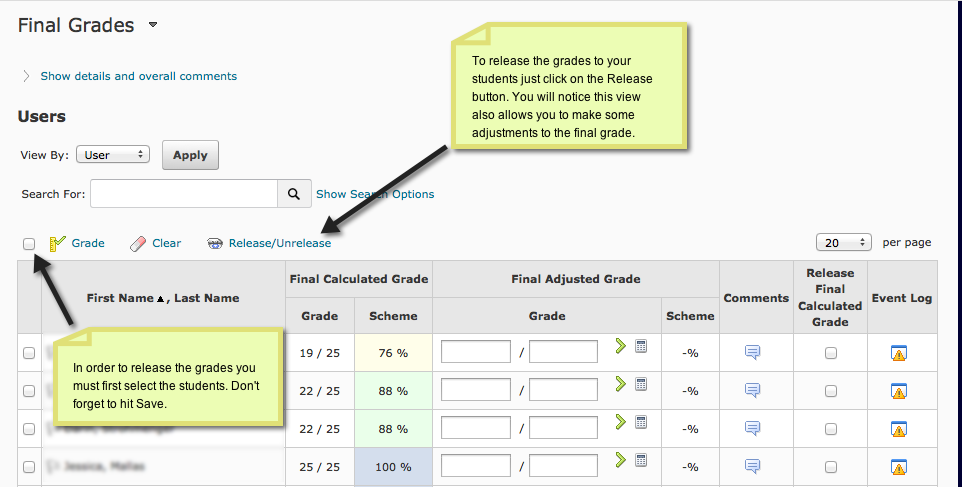Click the Clear eraser icon
Screen dimensions: 962x487
[138, 243]
